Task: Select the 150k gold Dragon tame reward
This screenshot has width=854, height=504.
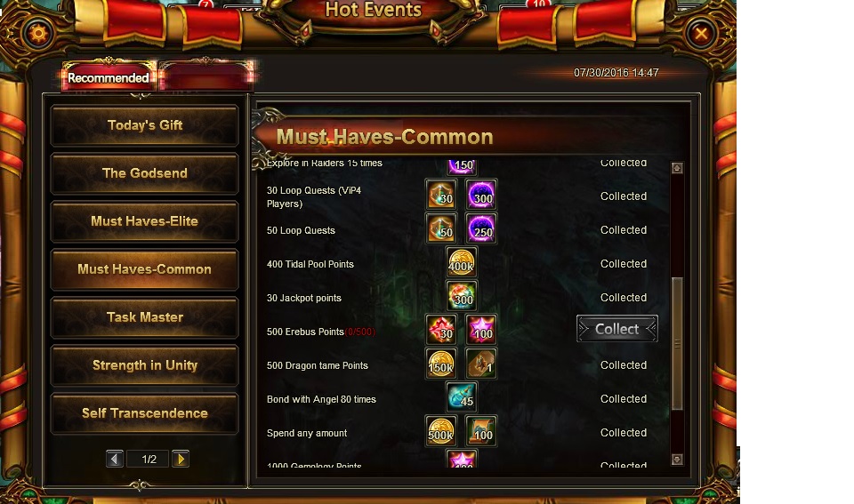Action: [x=440, y=364]
